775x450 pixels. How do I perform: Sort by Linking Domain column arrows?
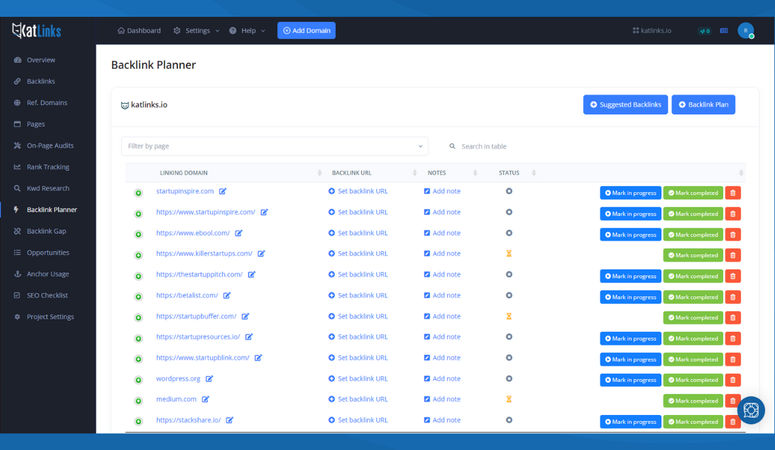(x=319, y=173)
